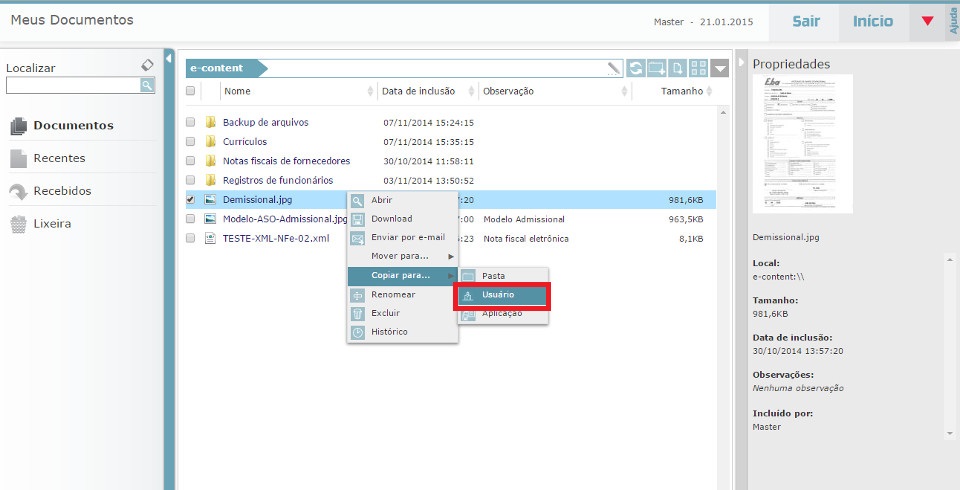Click the Sair button
This screenshot has width=960, height=490.
coord(806,21)
